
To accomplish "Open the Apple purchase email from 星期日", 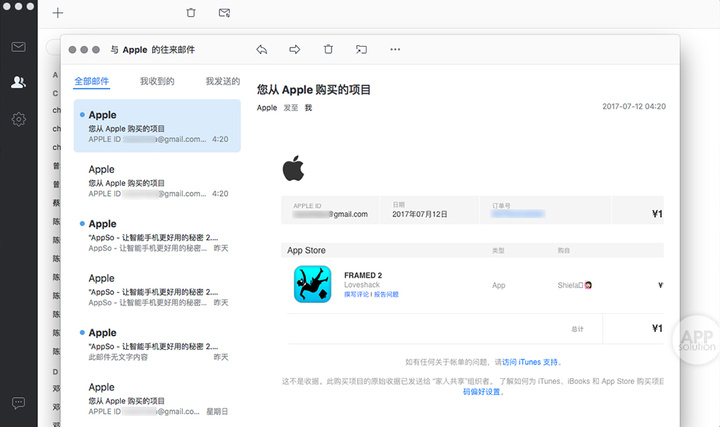I will 157,399.
